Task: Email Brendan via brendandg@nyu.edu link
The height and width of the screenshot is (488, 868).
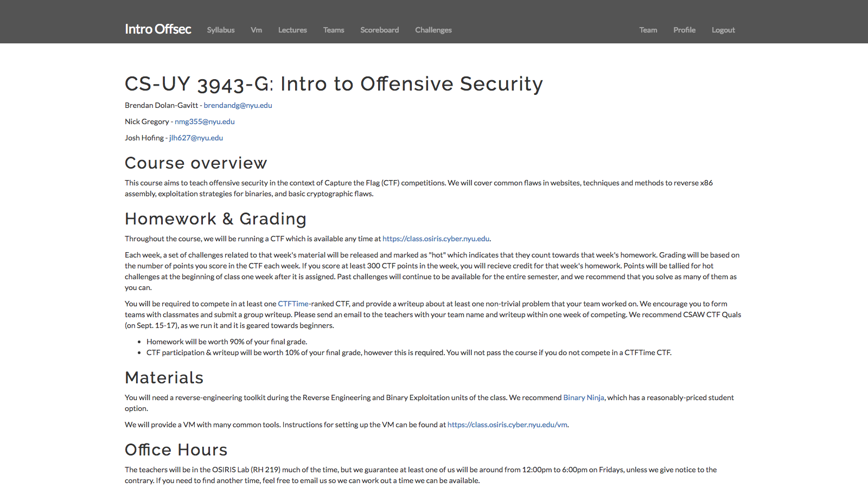Action: (238, 106)
